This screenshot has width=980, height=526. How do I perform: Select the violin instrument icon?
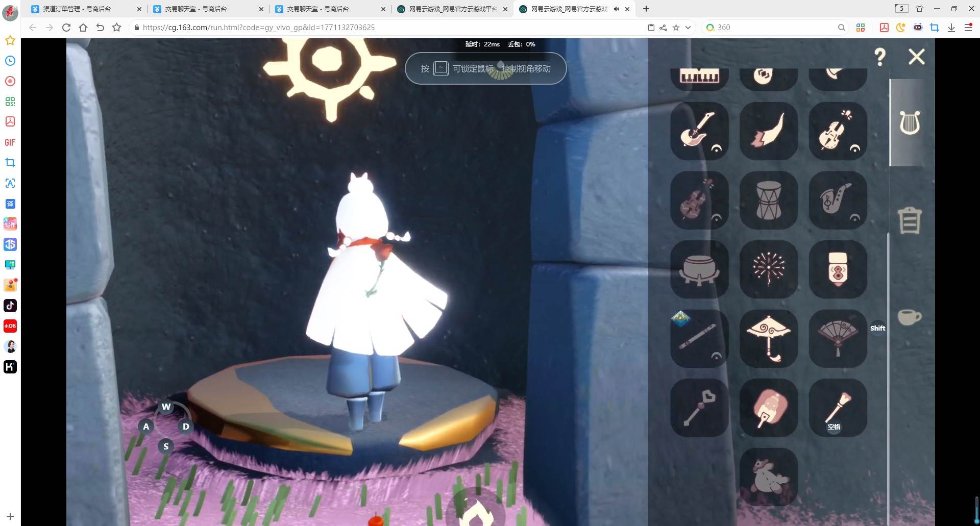[x=838, y=131]
